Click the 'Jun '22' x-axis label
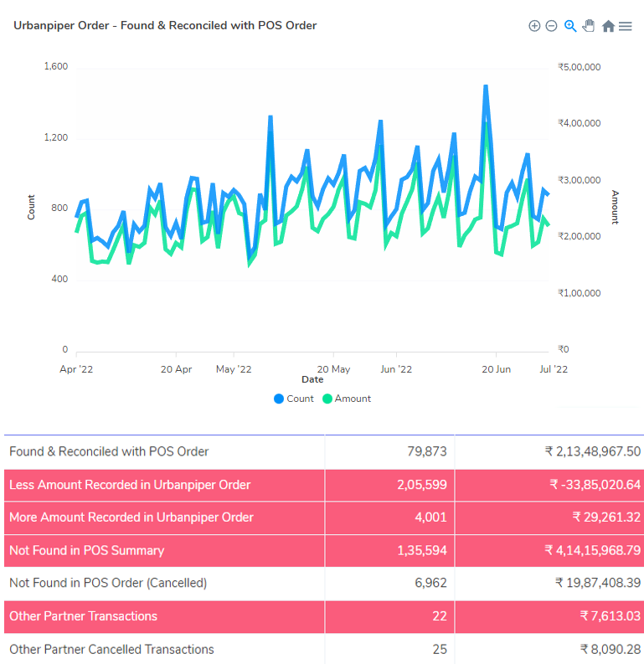Screen dimensions: 644x664 (396, 369)
